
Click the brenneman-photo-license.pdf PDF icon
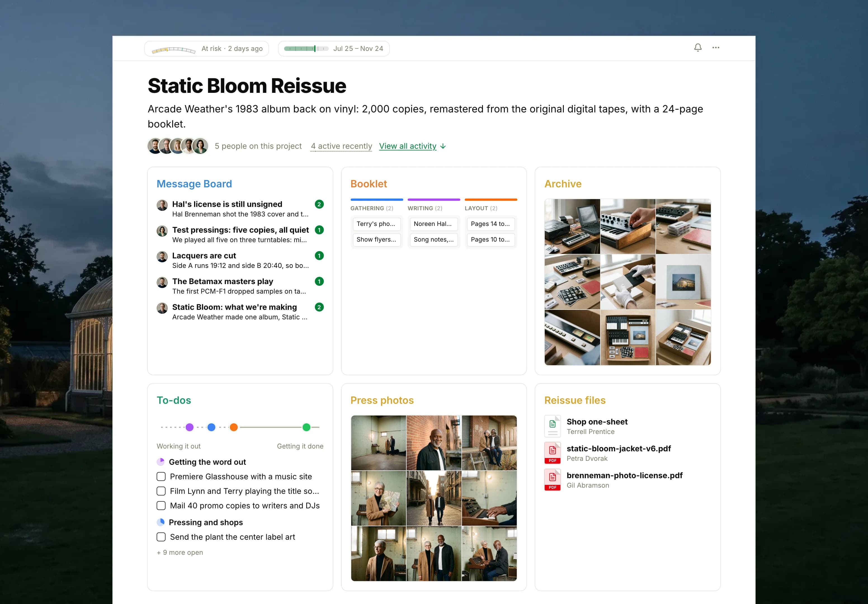click(552, 480)
